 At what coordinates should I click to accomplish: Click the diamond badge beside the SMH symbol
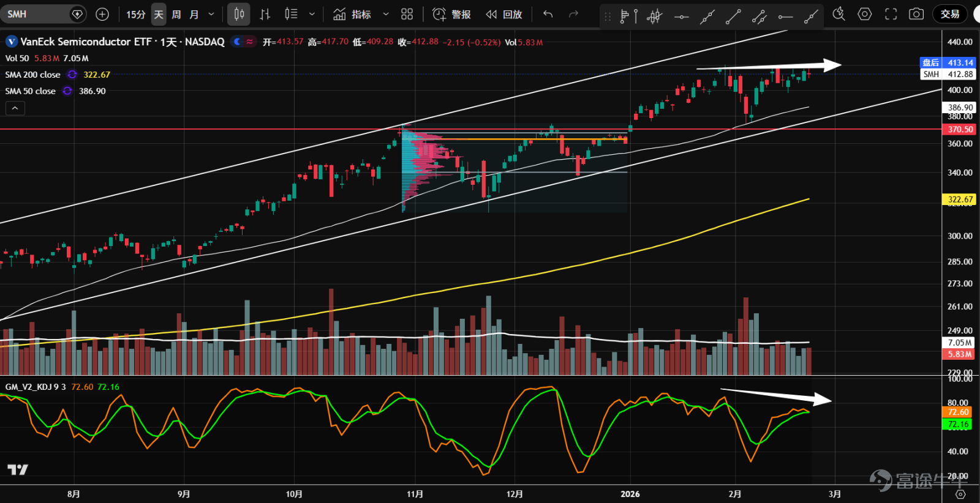tap(77, 14)
